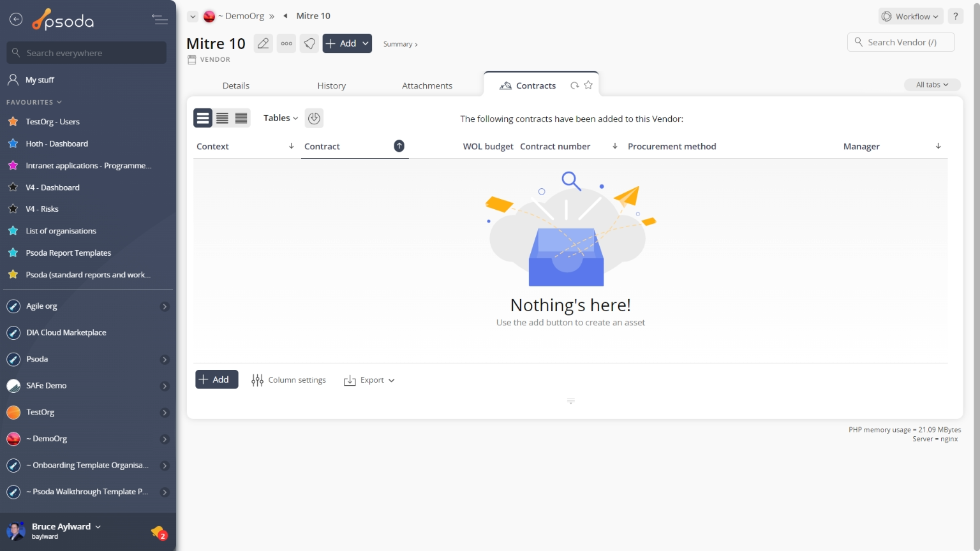Open the more options (ooo) button
The width and height of the screenshot is (980, 551).
tap(286, 43)
